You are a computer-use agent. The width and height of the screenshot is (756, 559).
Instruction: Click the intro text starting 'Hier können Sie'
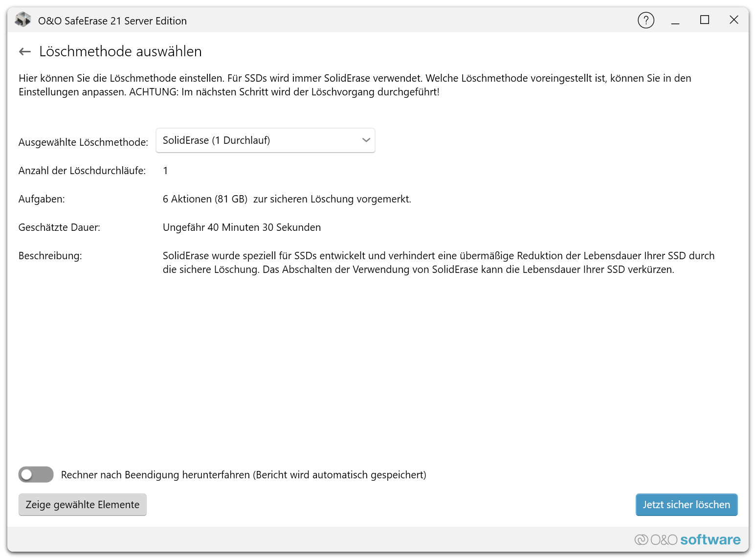pyautogui.click(x=355, y=85)
